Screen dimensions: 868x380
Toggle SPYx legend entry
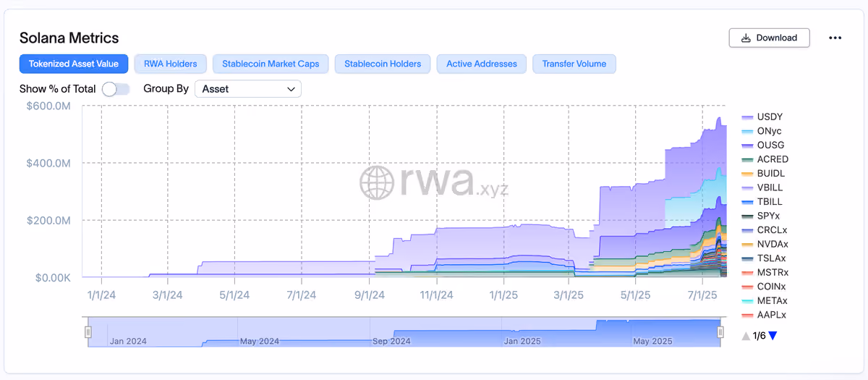761,216
